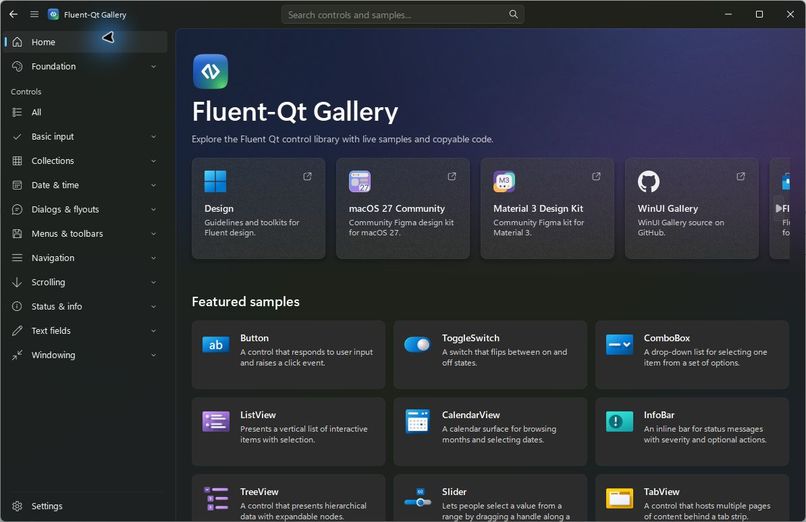Select Home in the sidebar

[85, 42]
